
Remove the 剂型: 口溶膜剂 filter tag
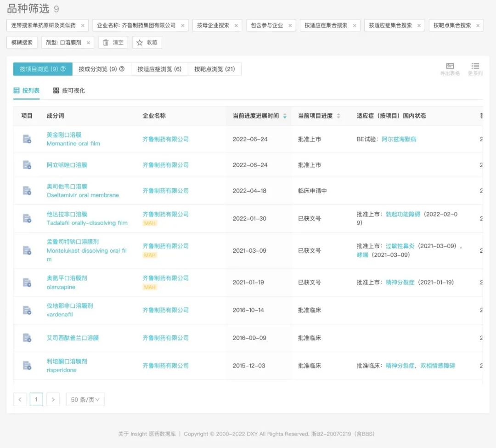[x=88, y=43]
